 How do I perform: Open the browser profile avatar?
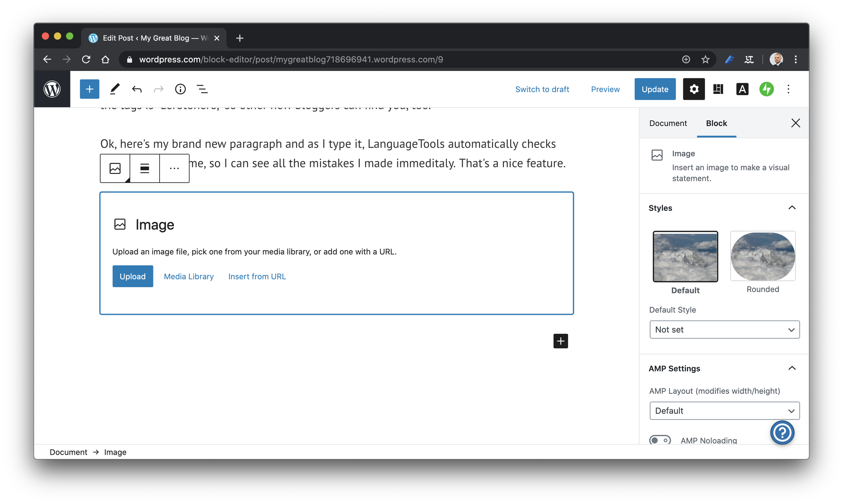point(776,60)
